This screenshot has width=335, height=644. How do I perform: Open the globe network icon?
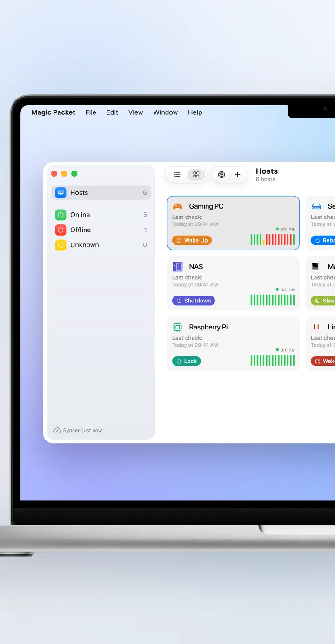(x=221, y=175)
